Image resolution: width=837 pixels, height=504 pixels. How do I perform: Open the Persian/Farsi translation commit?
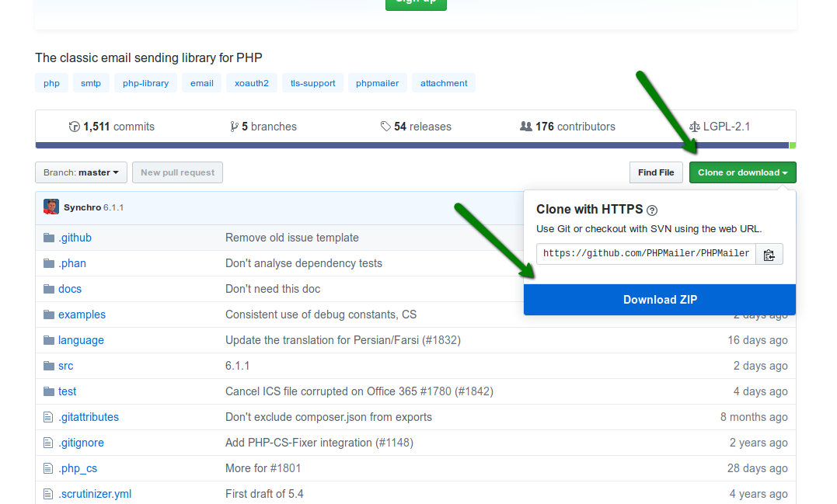(x=343, y=340)
